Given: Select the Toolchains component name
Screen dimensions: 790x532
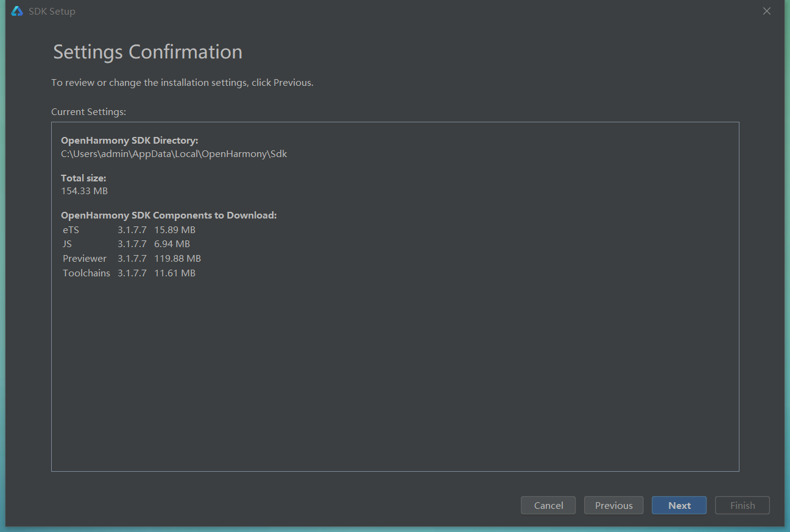Looking at the screenshot, I should click(86, 273).
